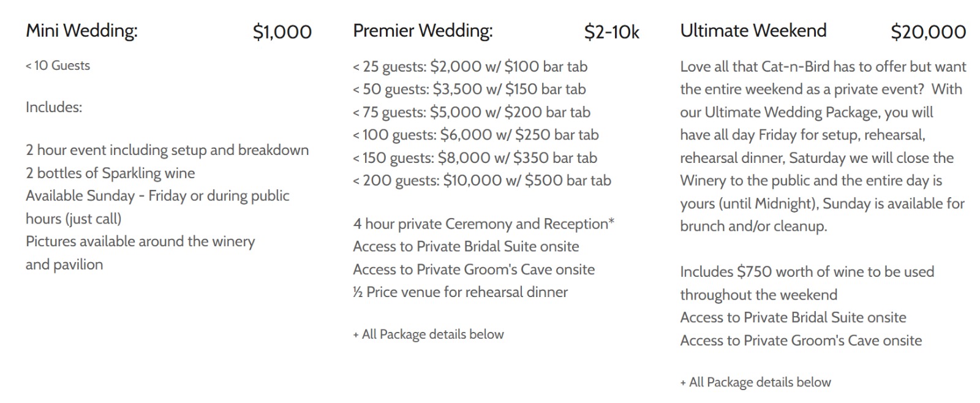Click Ultimate '+ All Package details below'
Image resolution: width=980 pixels, height=403 pixels.
[x=755, y=382]
